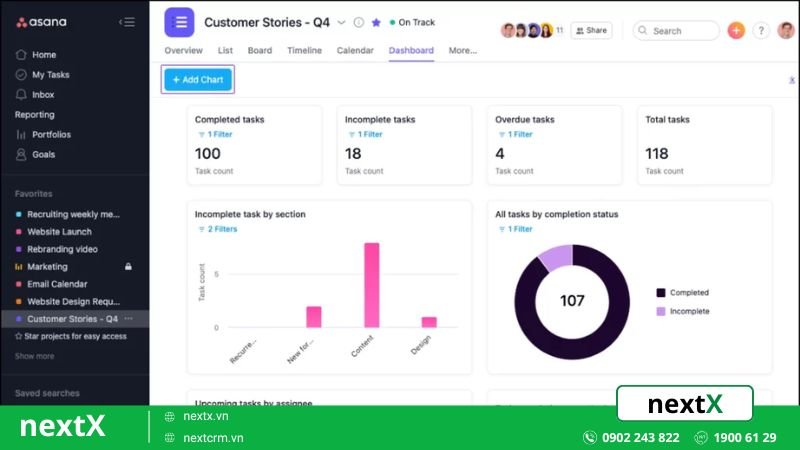
Task: Open the project title dropdown arrow
Action: click(341, 22)
